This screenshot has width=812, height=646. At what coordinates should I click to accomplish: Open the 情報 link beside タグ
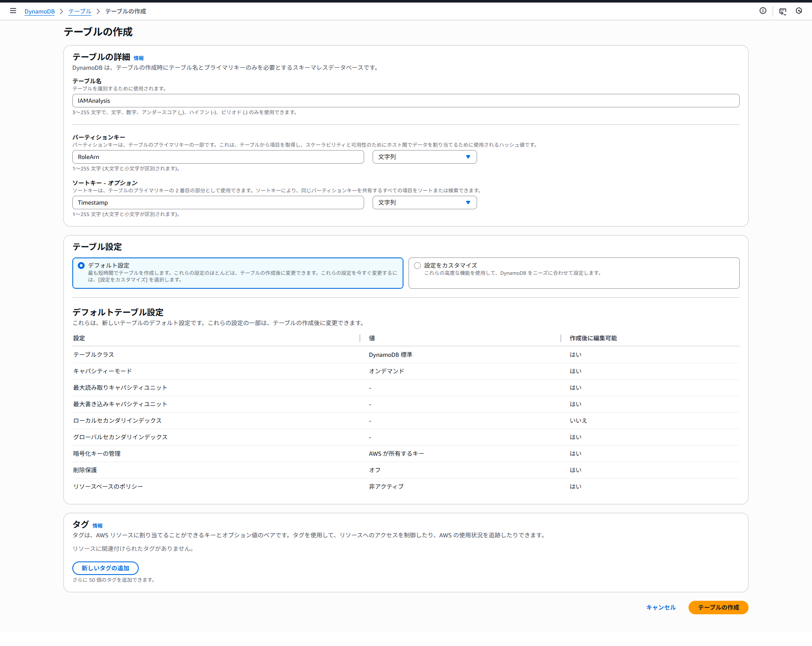[97, 526]
